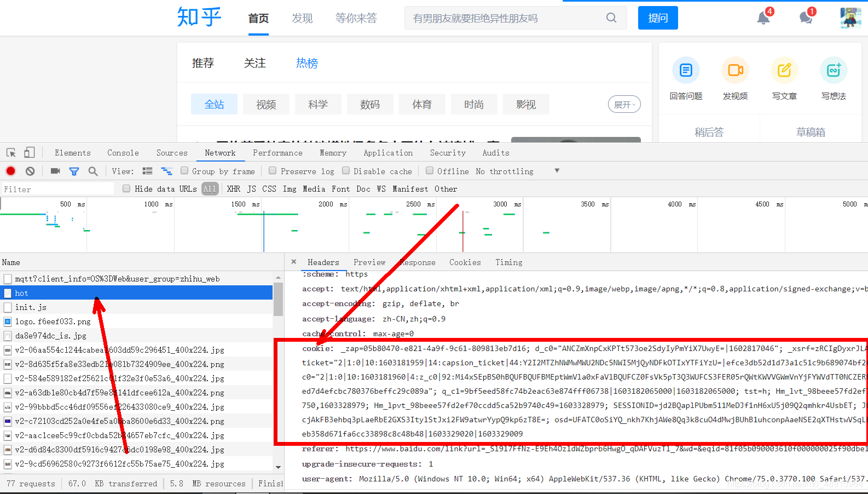The width and height of the screenshot is (868, 494).
Task: Enable Preserve log checkbox
Action: coord(273,170)
